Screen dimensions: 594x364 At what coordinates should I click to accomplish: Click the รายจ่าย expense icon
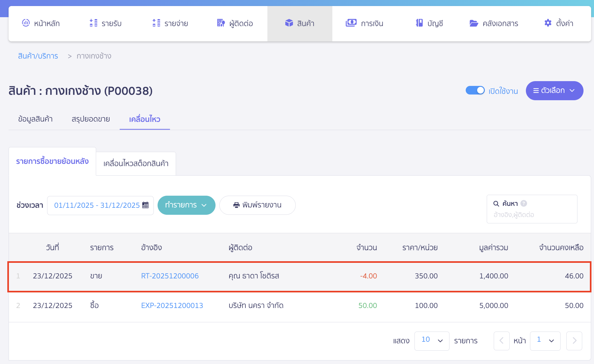point(156,23)
